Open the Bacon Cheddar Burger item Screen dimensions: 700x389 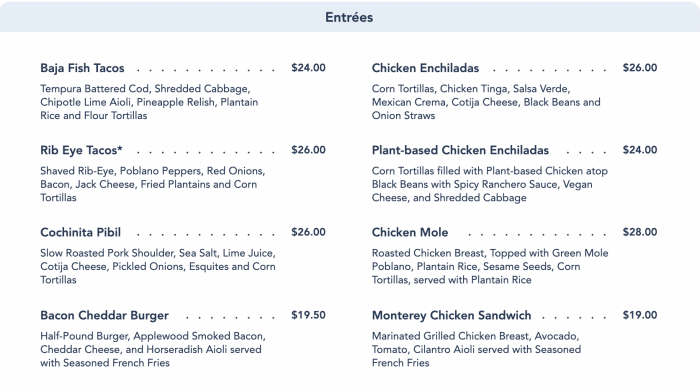pos(104,315)
